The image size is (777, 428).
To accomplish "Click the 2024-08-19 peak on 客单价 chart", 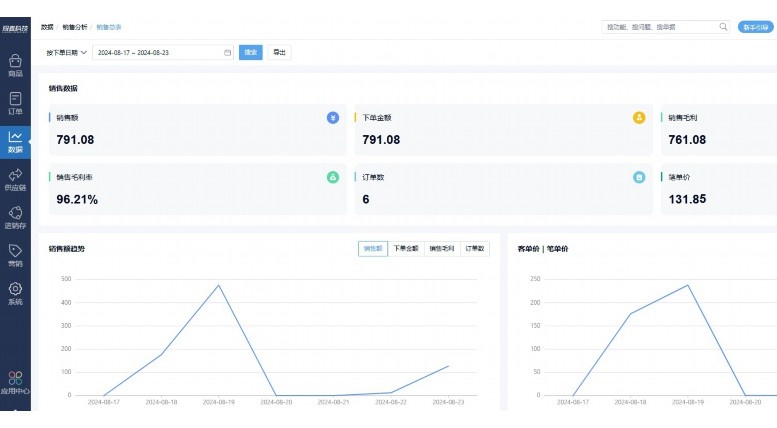I will tap(687, 285).
